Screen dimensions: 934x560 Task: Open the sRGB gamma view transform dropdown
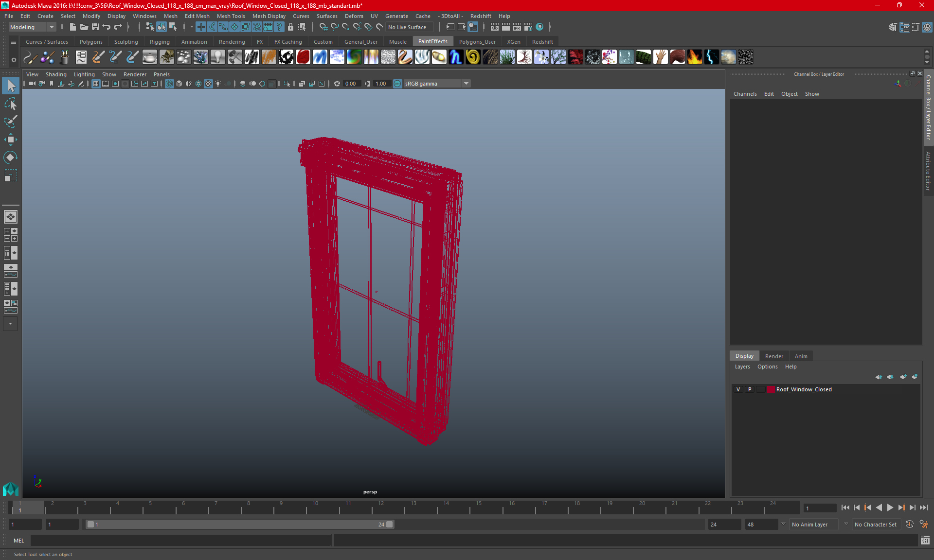[437, 84]
